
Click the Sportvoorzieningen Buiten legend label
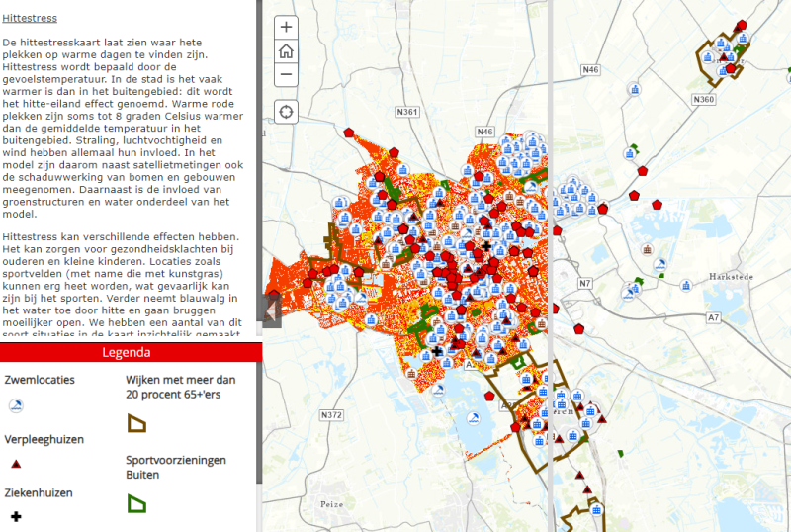(176, 467)
